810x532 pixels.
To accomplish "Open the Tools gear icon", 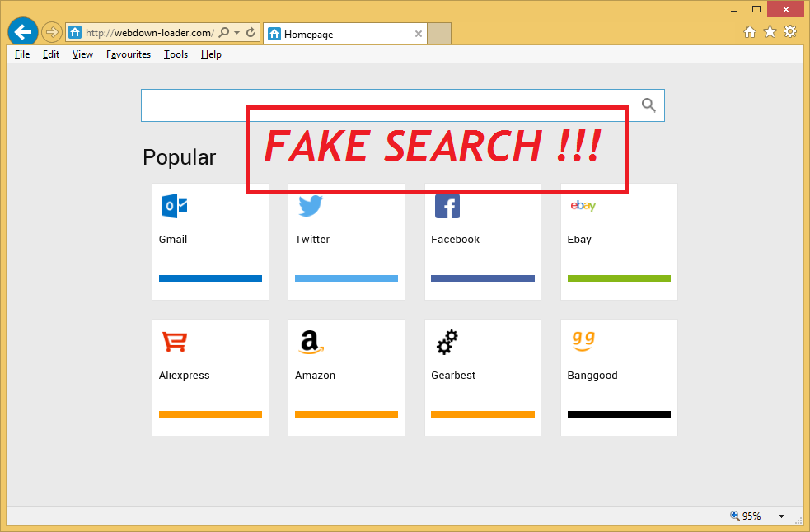I will click(790, 31).
